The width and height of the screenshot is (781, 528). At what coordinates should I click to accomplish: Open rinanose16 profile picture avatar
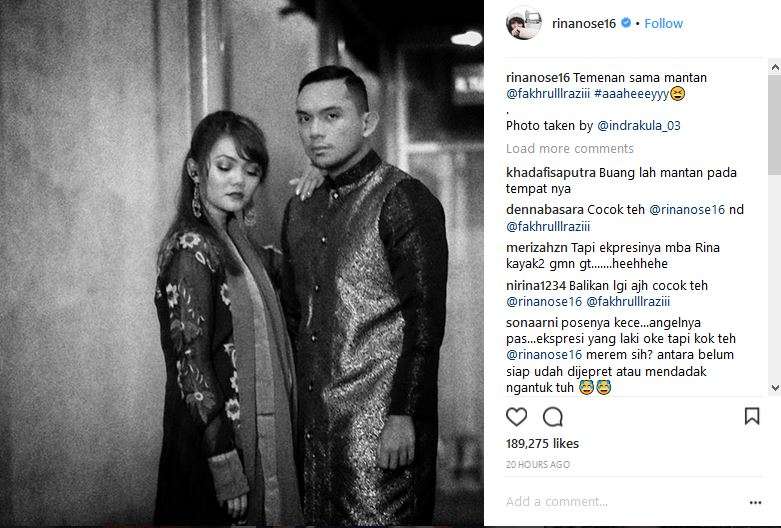click(523, 23)
